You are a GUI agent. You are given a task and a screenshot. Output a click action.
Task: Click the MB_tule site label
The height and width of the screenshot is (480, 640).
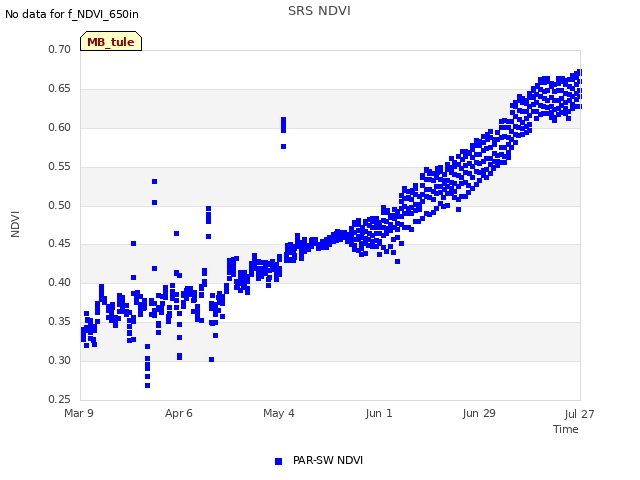point(111,42)
